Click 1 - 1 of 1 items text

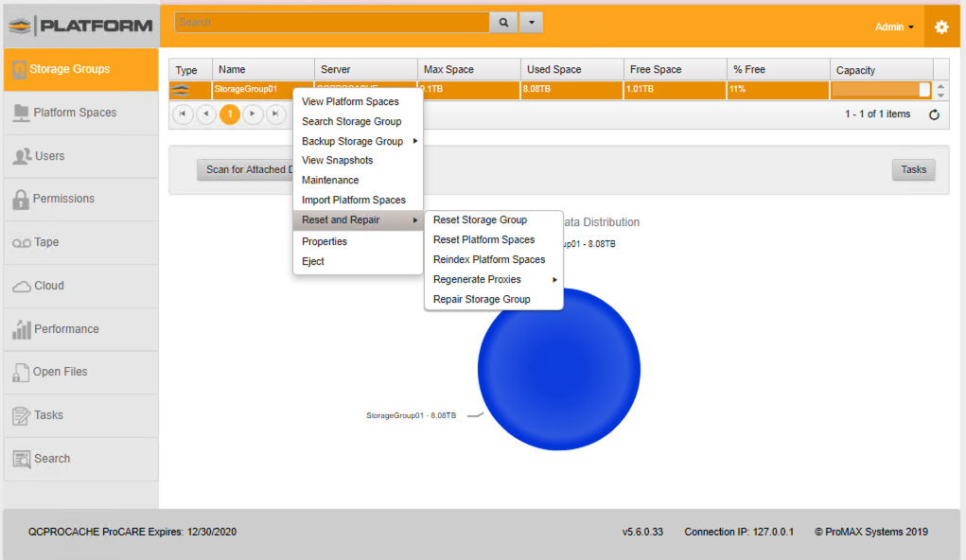[877, 114]
